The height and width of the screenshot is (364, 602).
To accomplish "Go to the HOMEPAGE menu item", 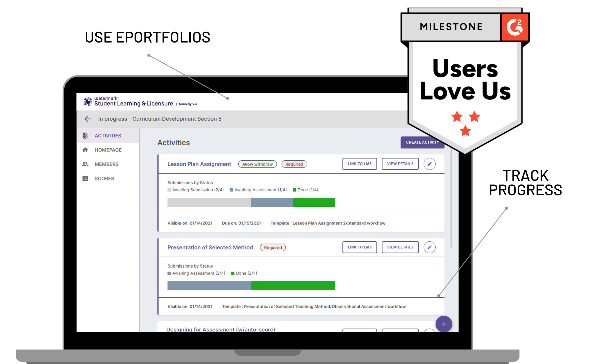I will click(x=108, y=150).
